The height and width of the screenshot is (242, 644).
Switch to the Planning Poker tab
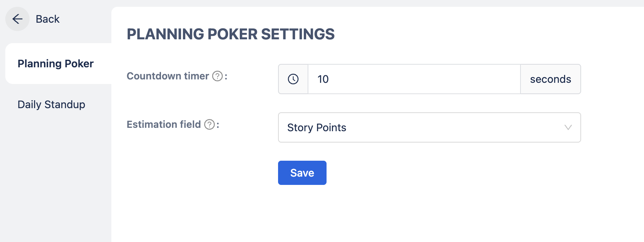(56, 64)
